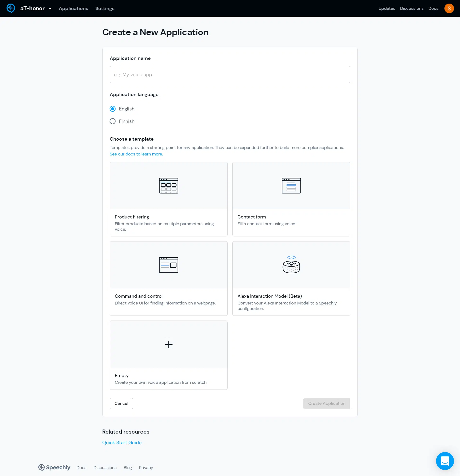Image resolution: width=460 pixels, height=476 pixels.
Task: Open the chat support bubble icon
Action: pos(444,461)
